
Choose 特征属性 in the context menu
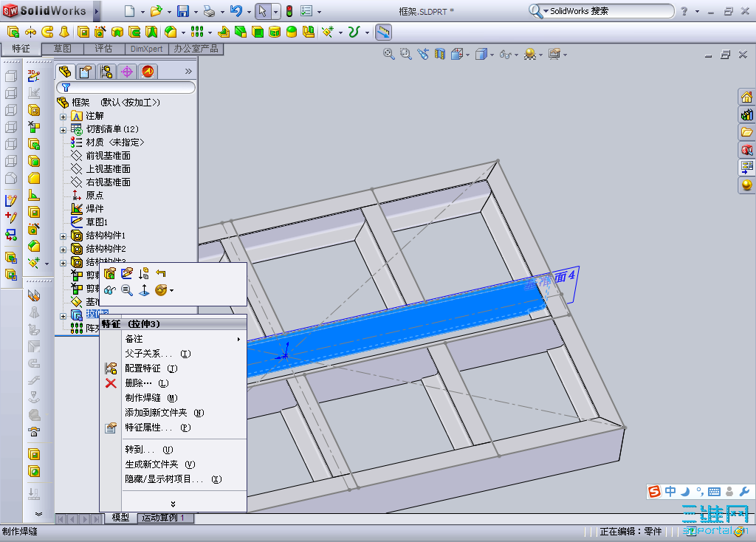tap(174, 428)
